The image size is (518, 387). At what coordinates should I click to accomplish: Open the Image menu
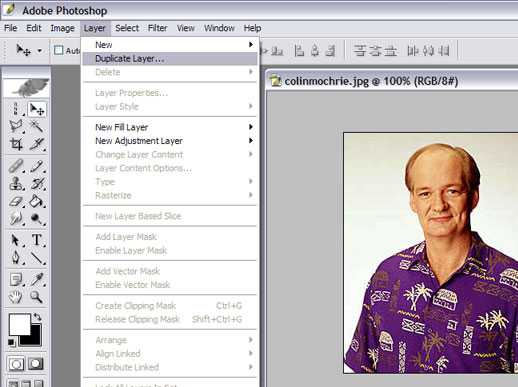point(62,28)
